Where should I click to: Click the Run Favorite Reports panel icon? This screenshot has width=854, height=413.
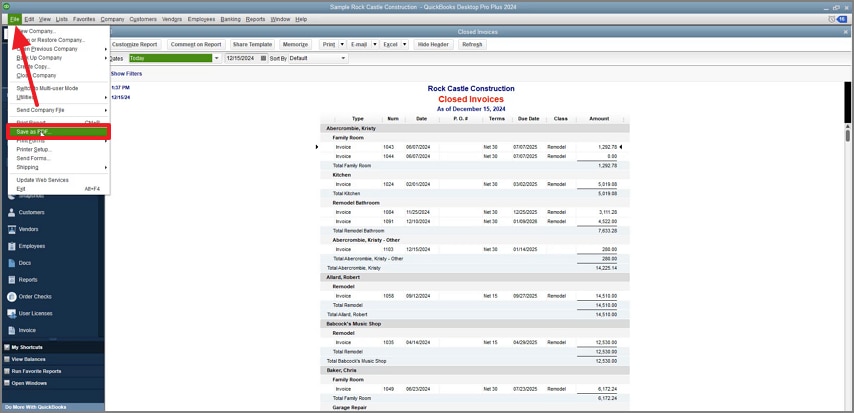[x=7, y=371]
